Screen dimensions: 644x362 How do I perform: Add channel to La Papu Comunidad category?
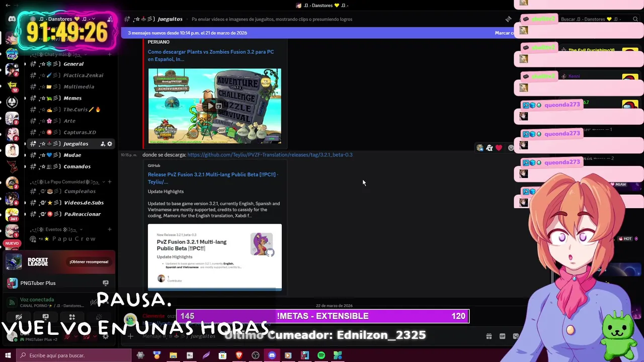(110, 182)
